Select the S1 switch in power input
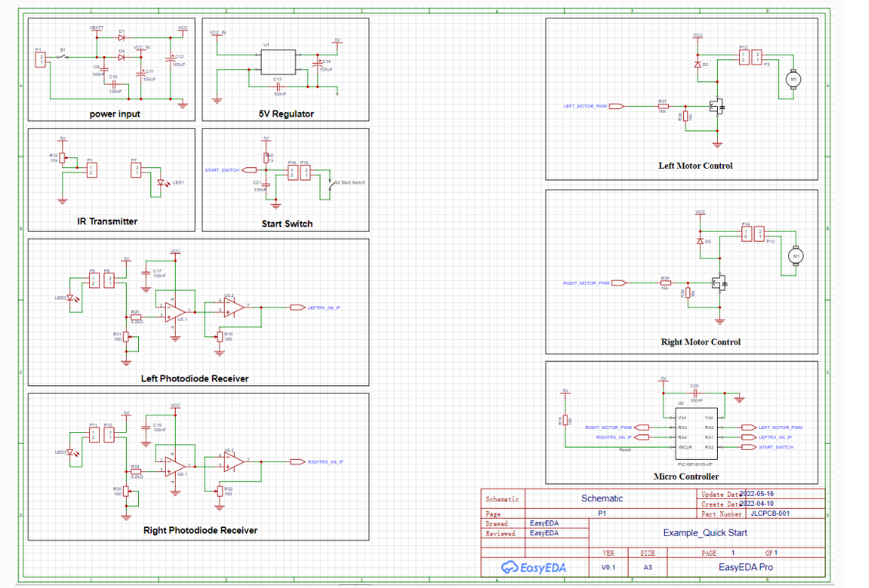 tap(63, 56)
